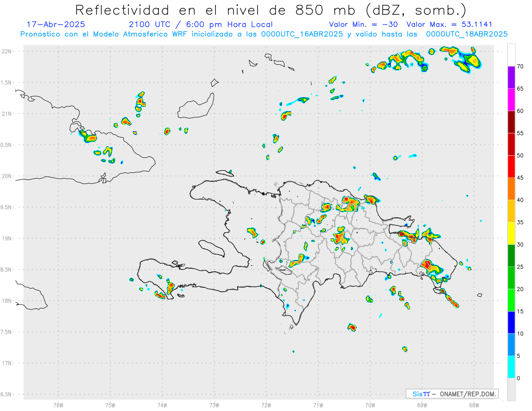Click the colorbar value label '45'
Image resolution: width=532 pixels, height=411 pixels.
point(520,178)
